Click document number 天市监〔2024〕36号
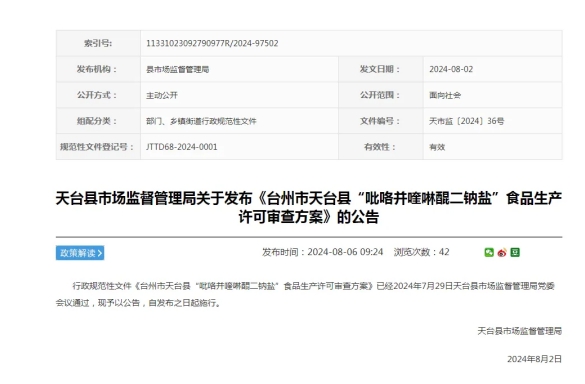585x384 pixels. [466, 121]
